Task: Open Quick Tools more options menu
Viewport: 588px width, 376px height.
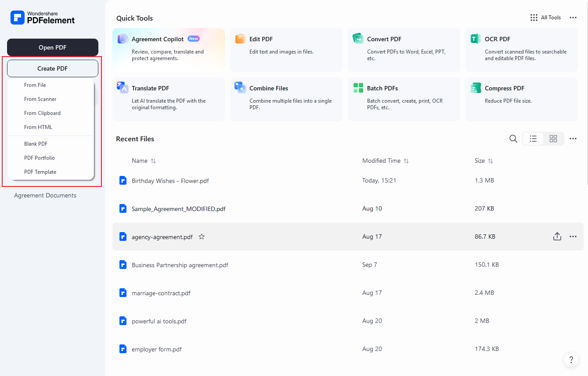Action: 573,18
